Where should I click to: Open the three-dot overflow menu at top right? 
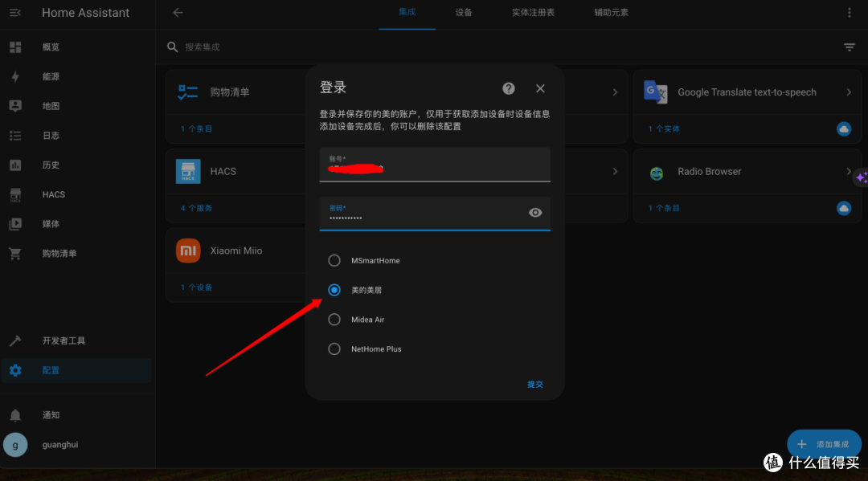point(850,12)
